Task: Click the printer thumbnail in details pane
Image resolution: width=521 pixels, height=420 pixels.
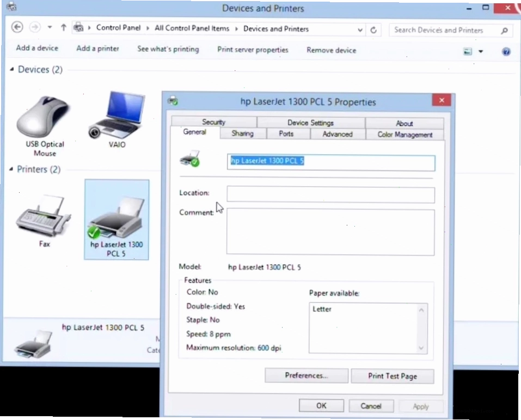Action: pos(33,345)
